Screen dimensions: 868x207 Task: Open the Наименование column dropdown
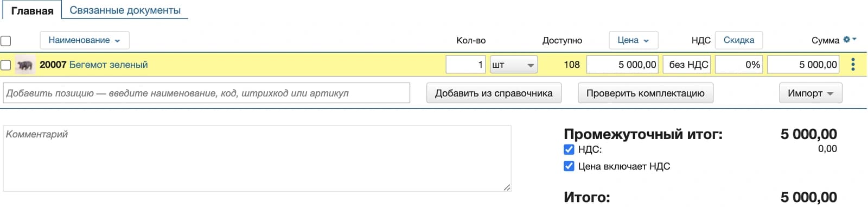(85, 40)
